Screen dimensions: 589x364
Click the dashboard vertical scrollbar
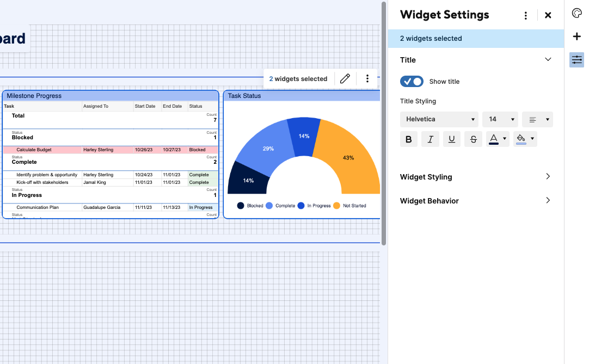point(384,124)
